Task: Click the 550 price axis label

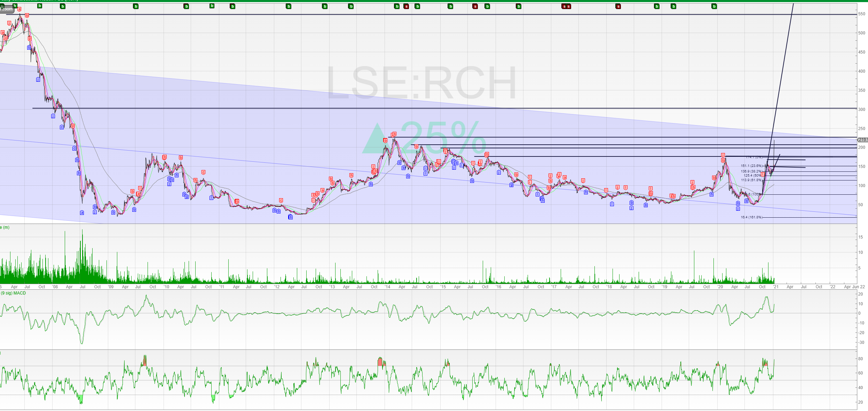Action: point(862,14)
